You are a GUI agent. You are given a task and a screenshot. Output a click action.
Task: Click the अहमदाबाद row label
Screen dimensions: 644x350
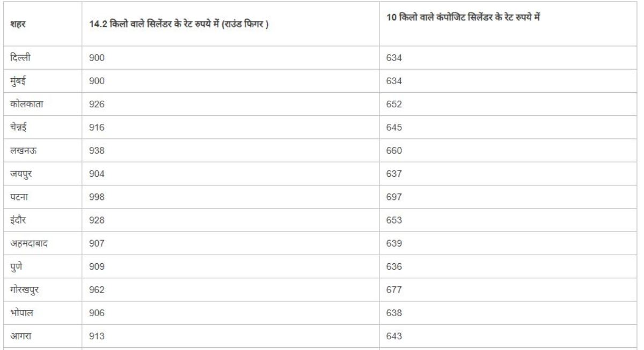[x=30, y=243]
